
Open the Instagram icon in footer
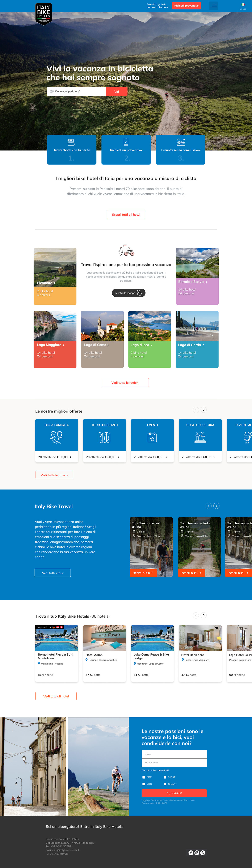(x=197, y=852)
